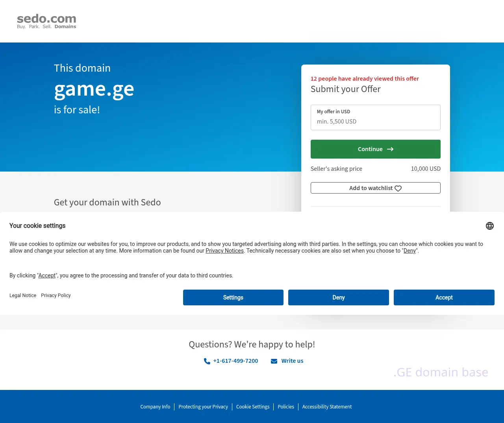Open cookie Settings in the banner
Image resolution: width=504 pixels, height=423 pixels.
click(x=233, y=297)
